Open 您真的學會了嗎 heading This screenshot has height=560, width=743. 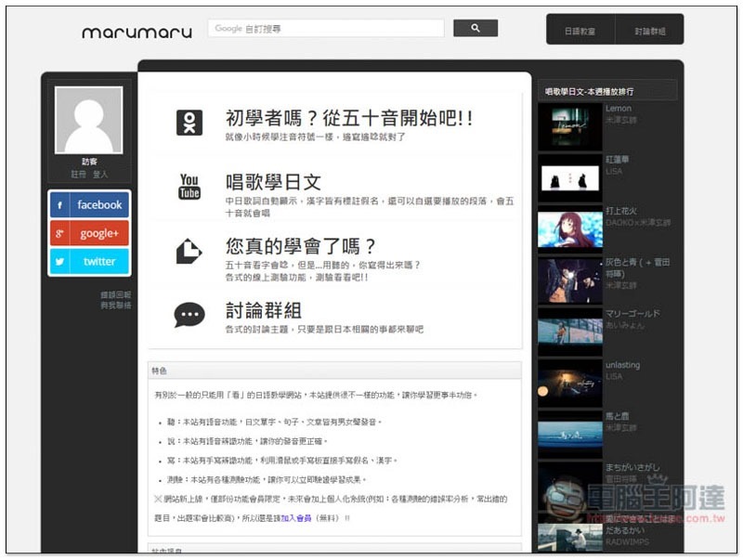300,246
